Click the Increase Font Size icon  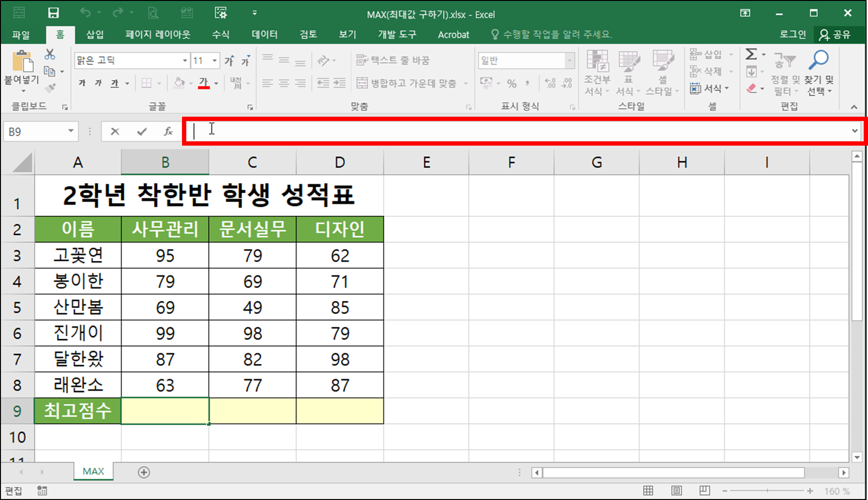pos(228,60)
